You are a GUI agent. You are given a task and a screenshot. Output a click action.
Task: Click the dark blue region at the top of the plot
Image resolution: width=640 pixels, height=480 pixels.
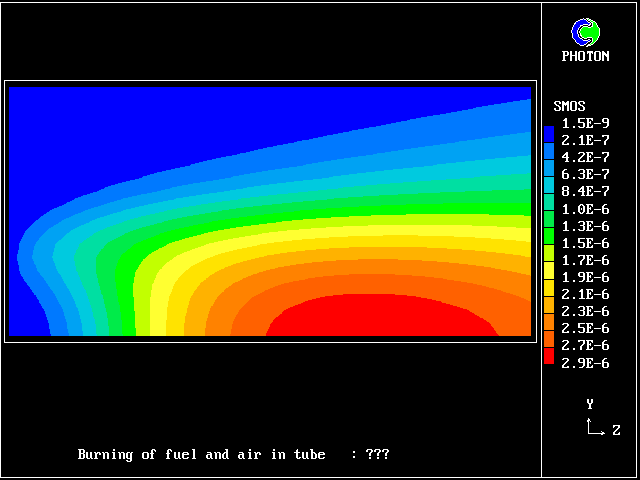click(200, 120)
